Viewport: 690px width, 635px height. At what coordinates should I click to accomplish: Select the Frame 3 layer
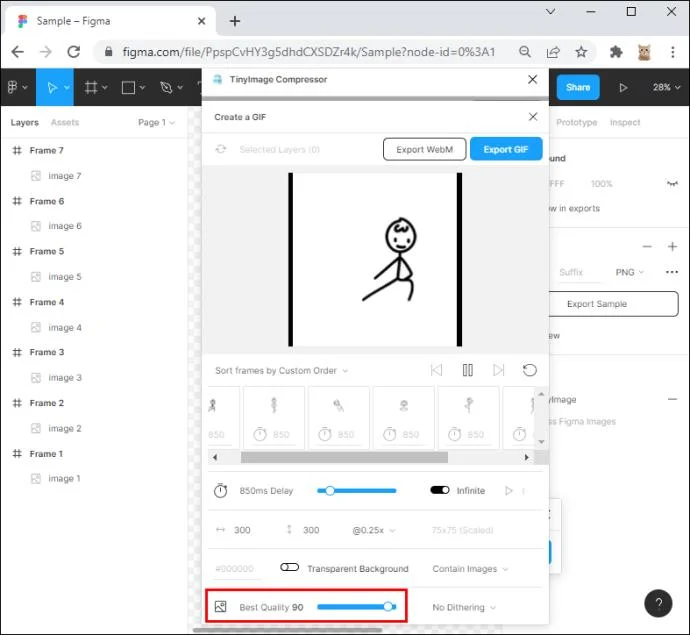tap(47, 352)
